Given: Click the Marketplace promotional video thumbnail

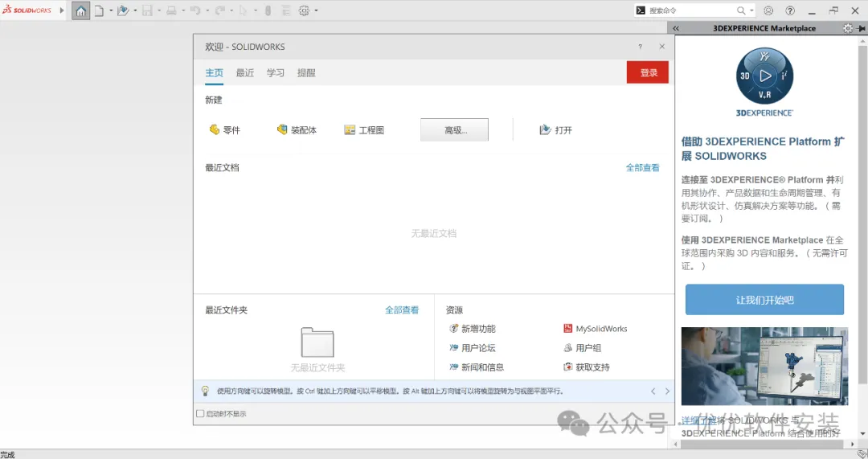Looking at the screenshot, I should [x=764, y=366].
